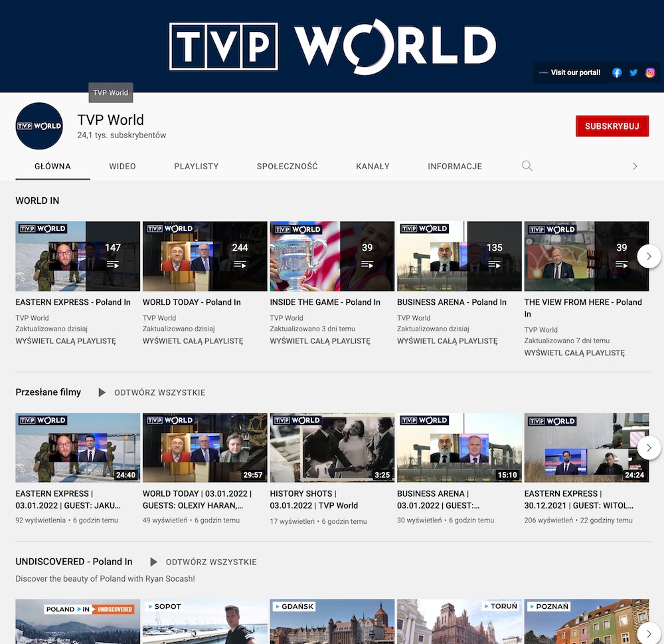The width and height of the screenshot is (664, 644).
Task: Click the TVP World channel avatar
Action: (39, 125)
